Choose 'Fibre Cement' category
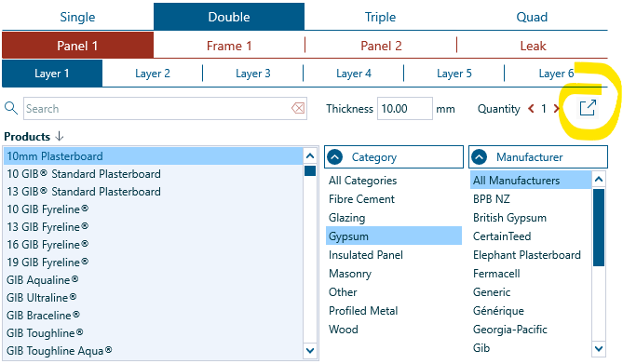Image resolution: width=623 pixels, height=364 pixels. (x=394, y=198)
